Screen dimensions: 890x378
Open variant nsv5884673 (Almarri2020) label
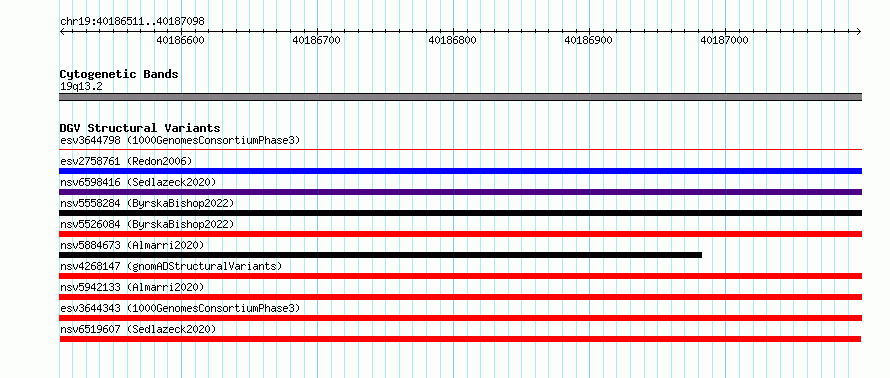click(x=132, y=245)
